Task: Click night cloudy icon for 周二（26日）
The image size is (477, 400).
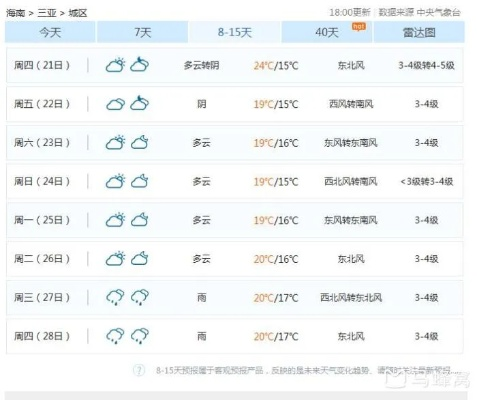Action: pos(140,258)
